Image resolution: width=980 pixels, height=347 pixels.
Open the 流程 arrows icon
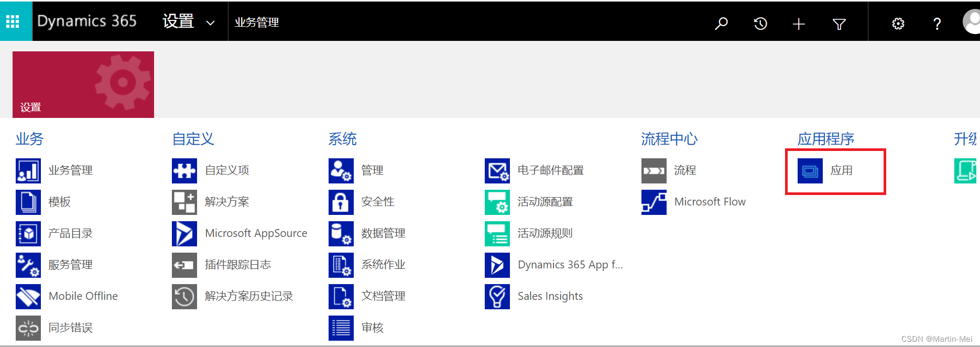pos(654,171)
